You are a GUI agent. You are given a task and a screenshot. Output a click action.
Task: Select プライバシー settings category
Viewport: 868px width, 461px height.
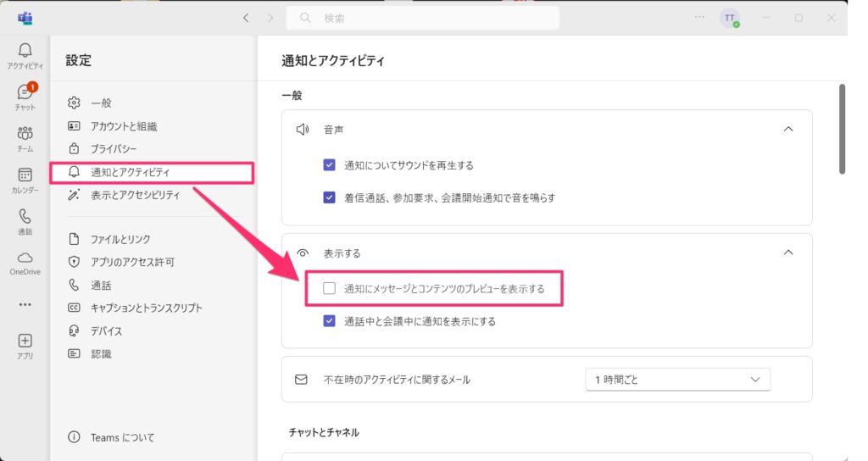point(114,149)
